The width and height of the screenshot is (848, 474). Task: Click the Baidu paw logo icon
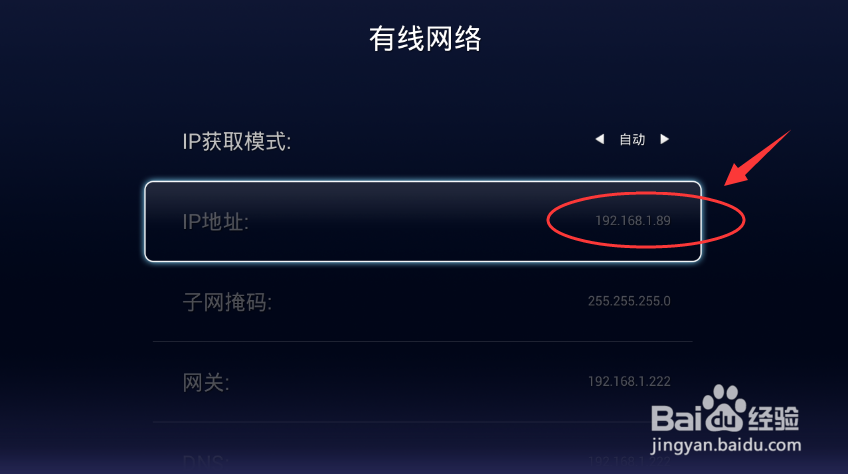[725, 408]
